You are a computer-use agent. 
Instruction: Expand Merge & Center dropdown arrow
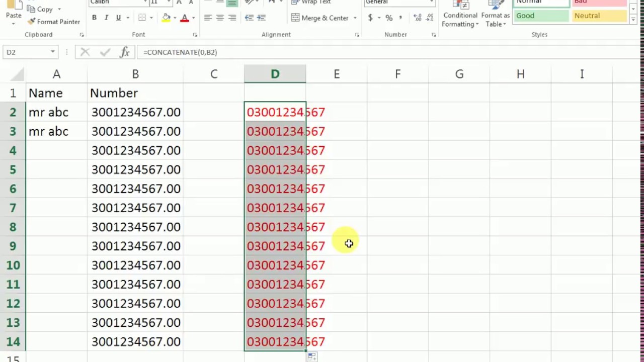(x=355, y=18)
